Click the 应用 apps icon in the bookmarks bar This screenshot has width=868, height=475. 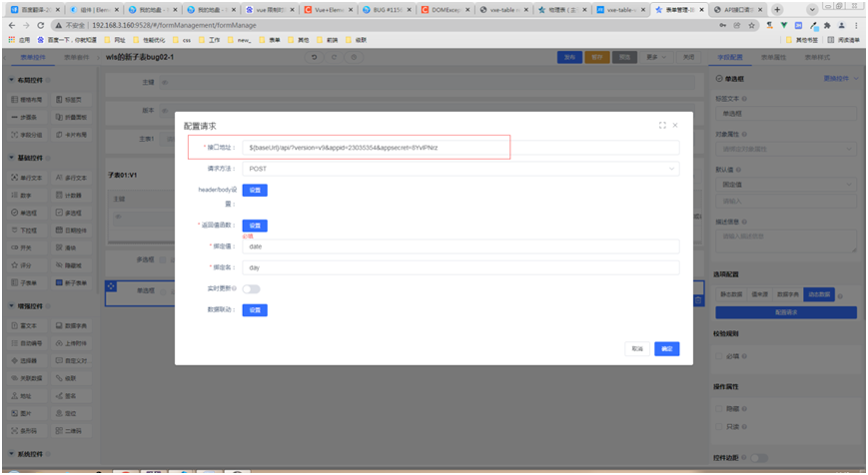pyautogui.click(x=17, y=40)
